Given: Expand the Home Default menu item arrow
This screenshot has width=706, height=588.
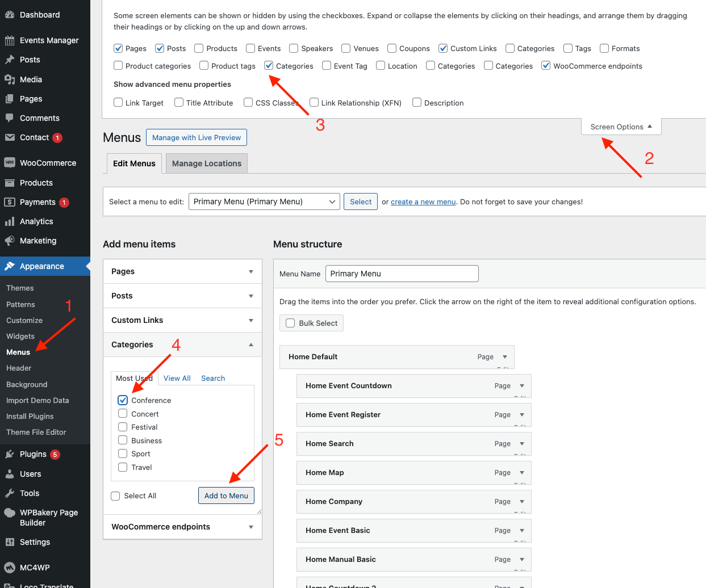Looking at the screenshot, I should coord(505,357).
